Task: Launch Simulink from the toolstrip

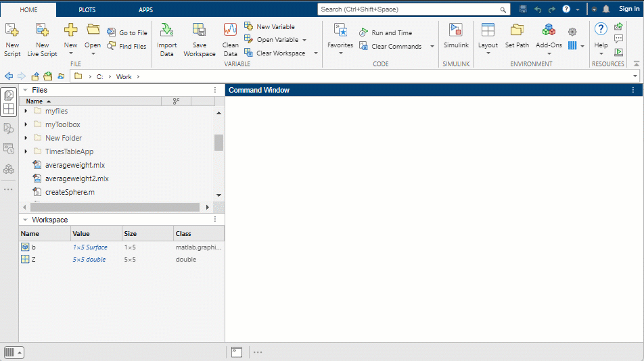Action: [456, 35]
